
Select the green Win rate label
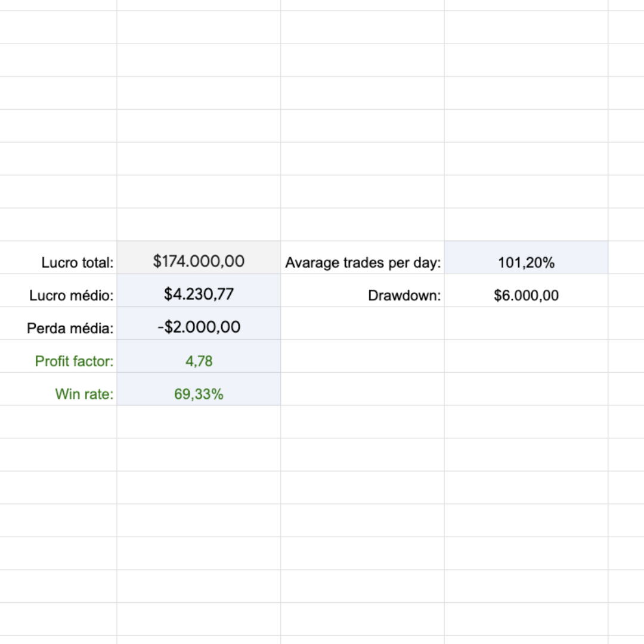click(84, 394)
